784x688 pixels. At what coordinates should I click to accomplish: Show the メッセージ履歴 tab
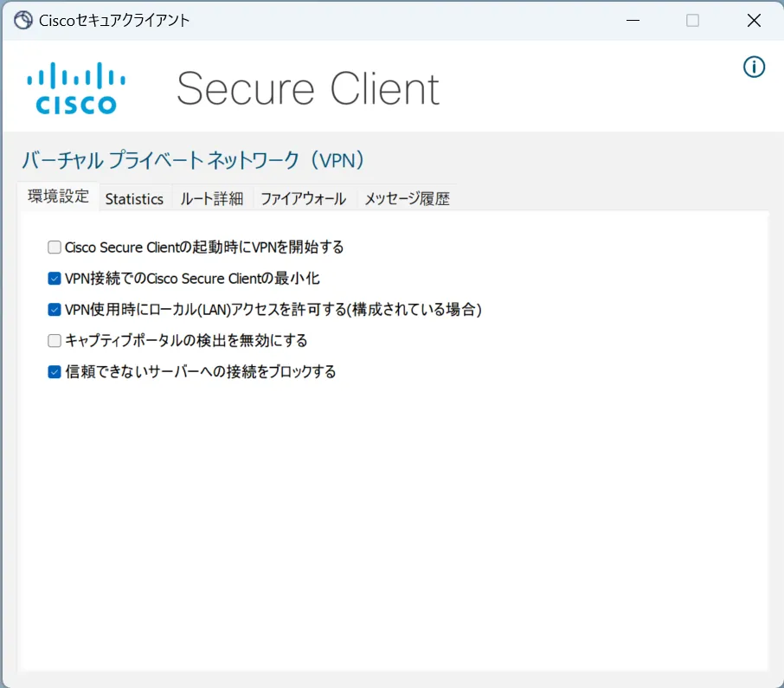407,199
